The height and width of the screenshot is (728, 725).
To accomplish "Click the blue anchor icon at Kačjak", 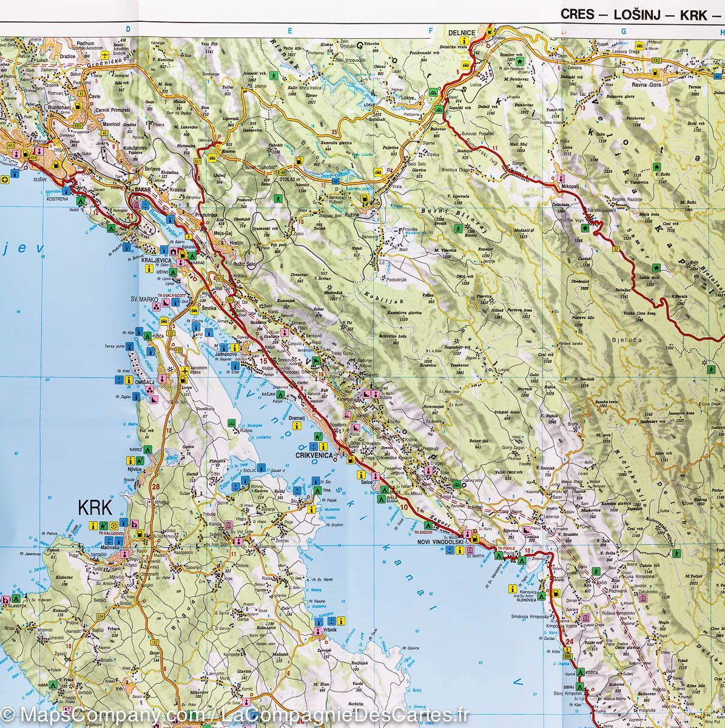I will click(281, 394).
